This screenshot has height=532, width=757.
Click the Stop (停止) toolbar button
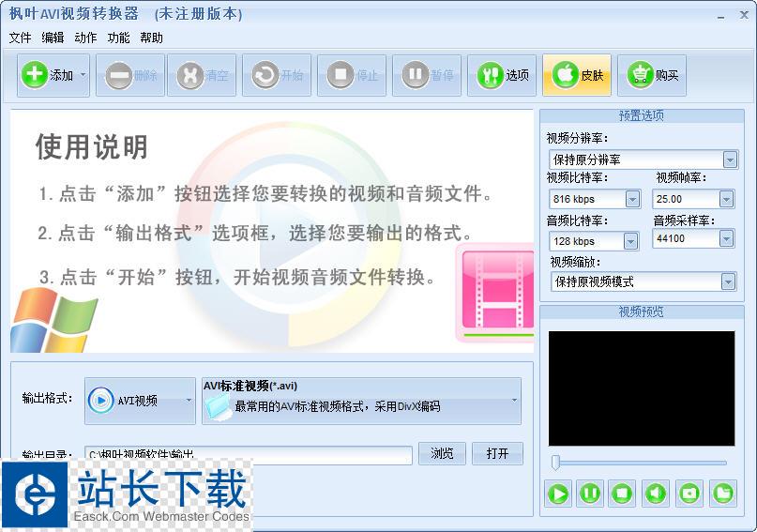[x=352, y=75]
